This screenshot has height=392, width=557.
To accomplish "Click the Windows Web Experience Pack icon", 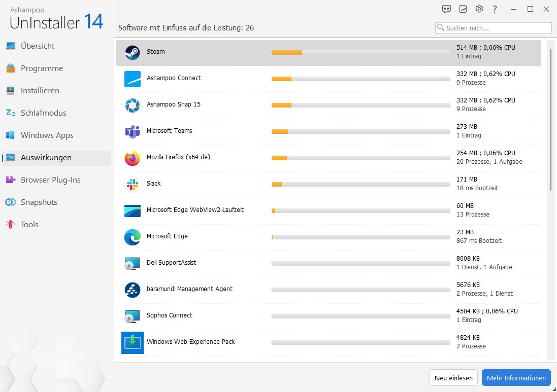I will click(x=133, y=343).
